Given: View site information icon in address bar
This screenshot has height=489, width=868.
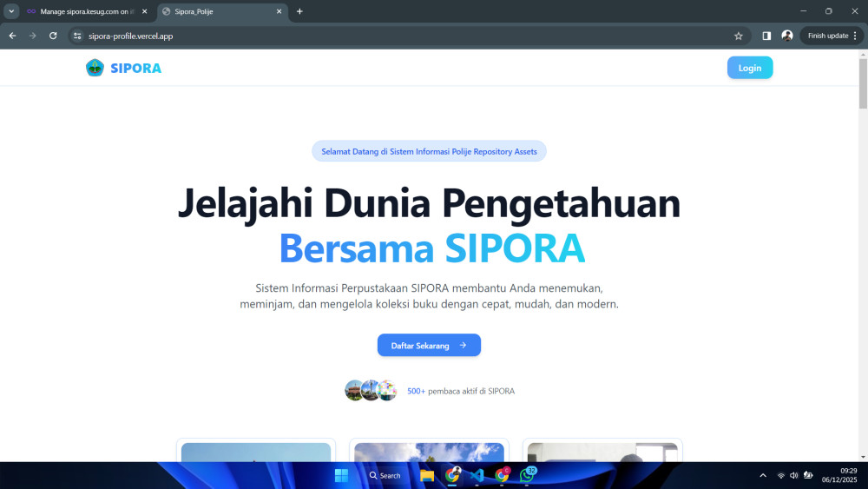Looking at the screenshot, I should pos(77,36).
